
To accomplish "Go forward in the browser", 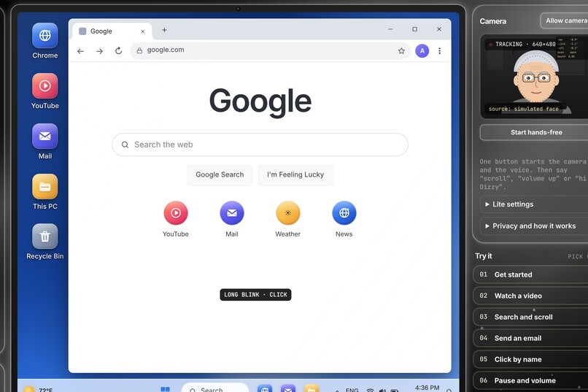I will coord(99,51).
